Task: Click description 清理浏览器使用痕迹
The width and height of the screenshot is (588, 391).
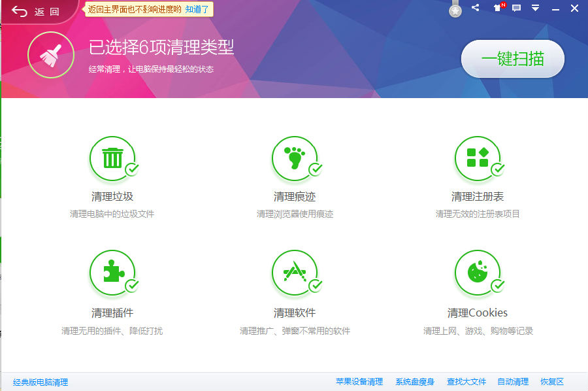Action: point(295,214)
